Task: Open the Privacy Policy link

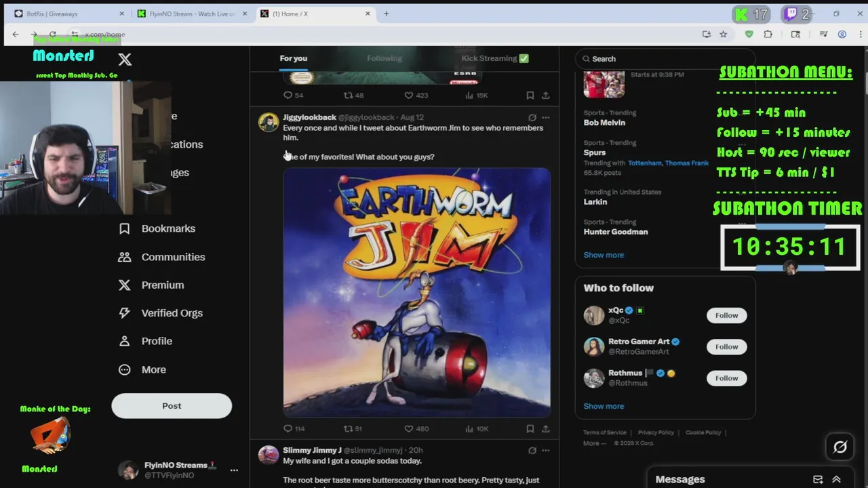Action: (656, 432)
